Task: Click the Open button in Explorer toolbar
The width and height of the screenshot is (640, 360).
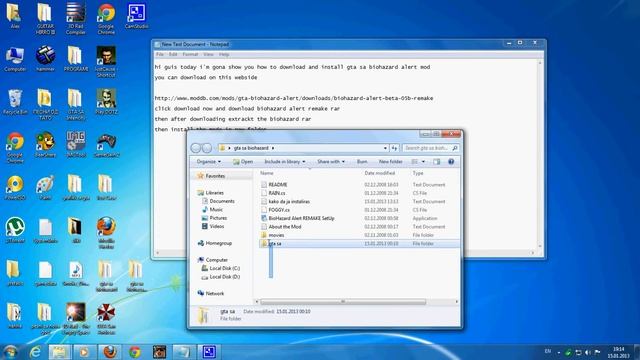Action: (243, 162)
